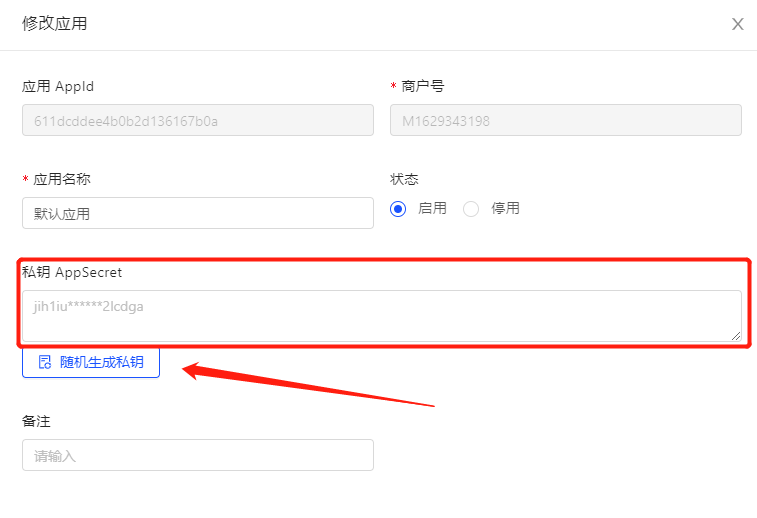Screen dimensions: 757x518
Task: Click the key-generation icon beside 随机生成私钥
Action: (45, 362)
